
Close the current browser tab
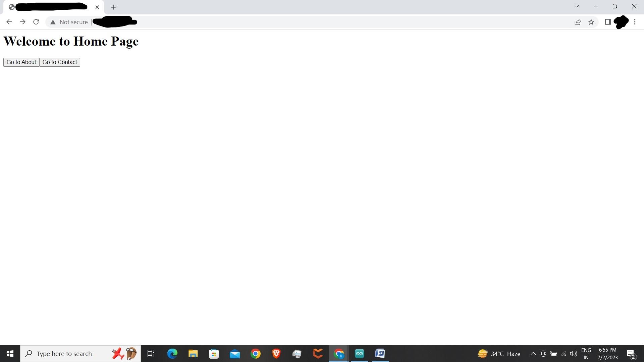(97, 7)
